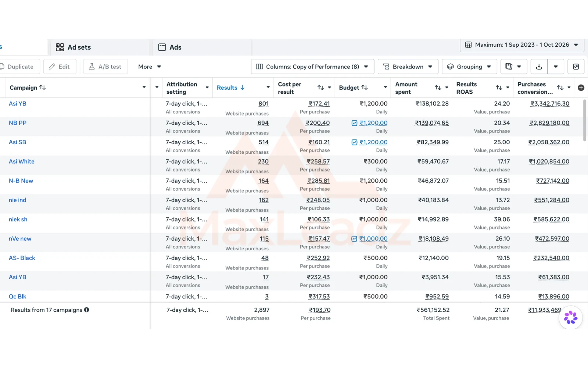Click the vertical table scrollbar
Image resolution: width=588 pixels, height=368 pixels.
click(x=585, y=120)
